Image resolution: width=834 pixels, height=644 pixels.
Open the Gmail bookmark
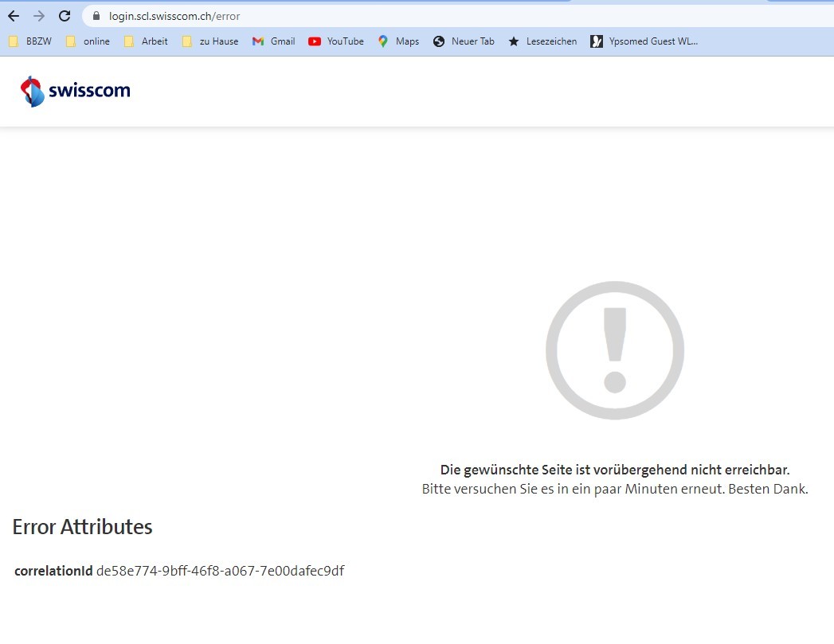click(274, 41)
